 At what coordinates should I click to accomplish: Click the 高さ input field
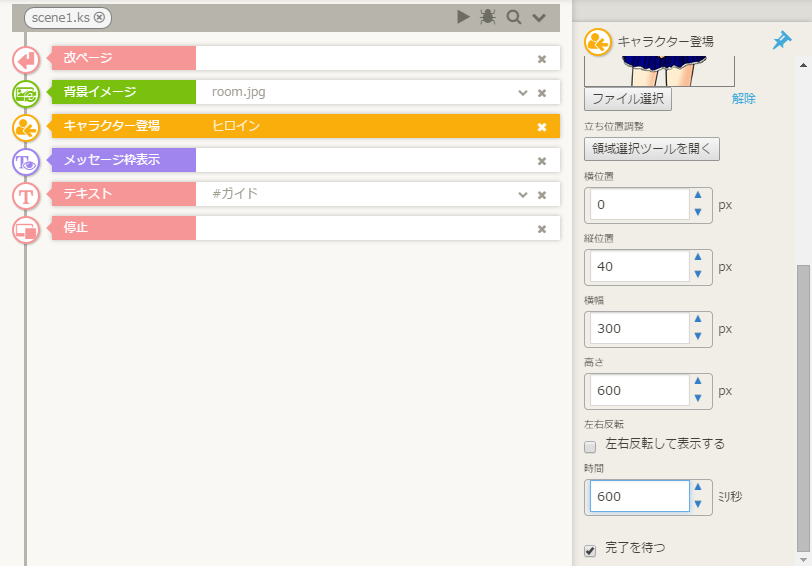[640, 391]
